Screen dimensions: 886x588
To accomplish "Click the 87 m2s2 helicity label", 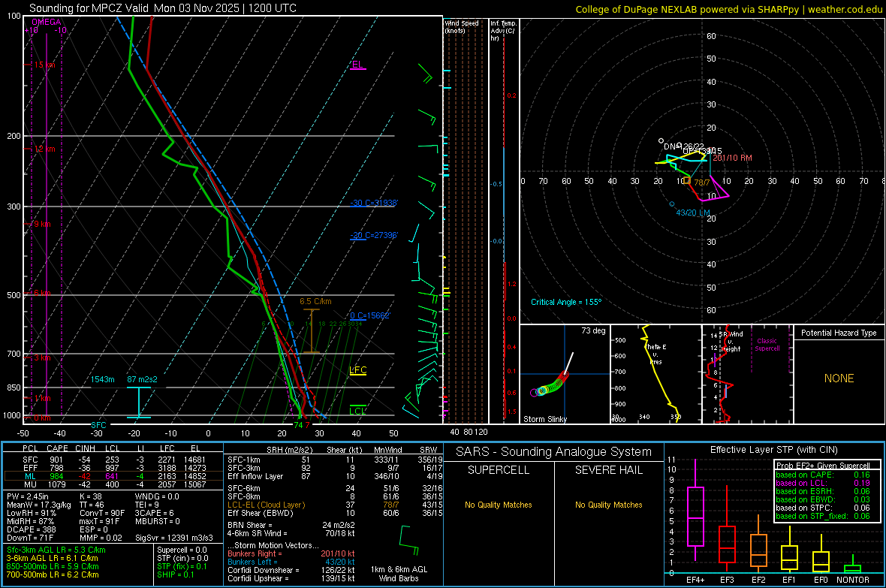I will [x=142, y=379].
